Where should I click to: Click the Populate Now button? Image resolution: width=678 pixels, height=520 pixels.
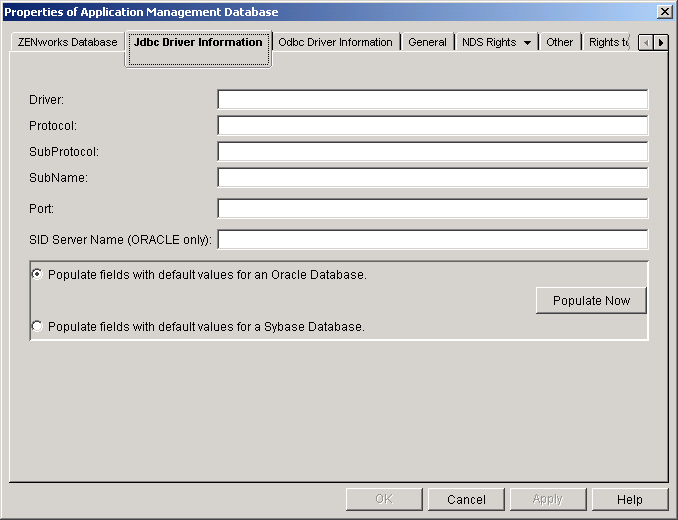[x=591, y=300]
